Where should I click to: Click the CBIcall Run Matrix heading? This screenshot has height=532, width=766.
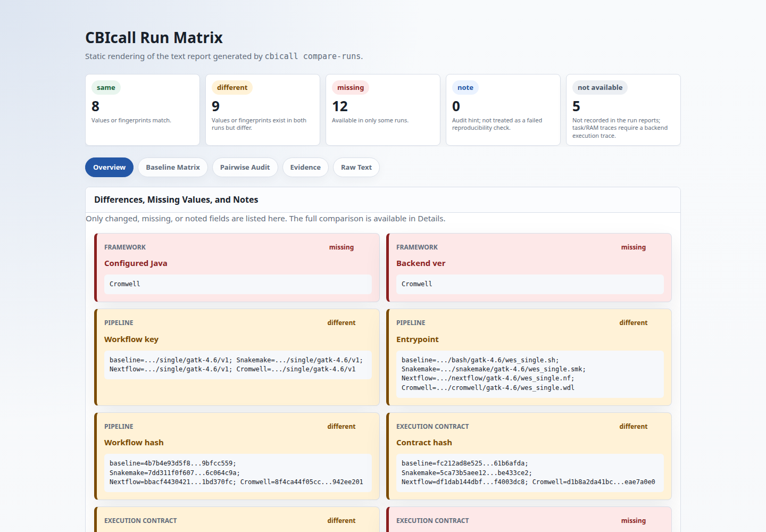pyautogui.click(x=154, y=38)
